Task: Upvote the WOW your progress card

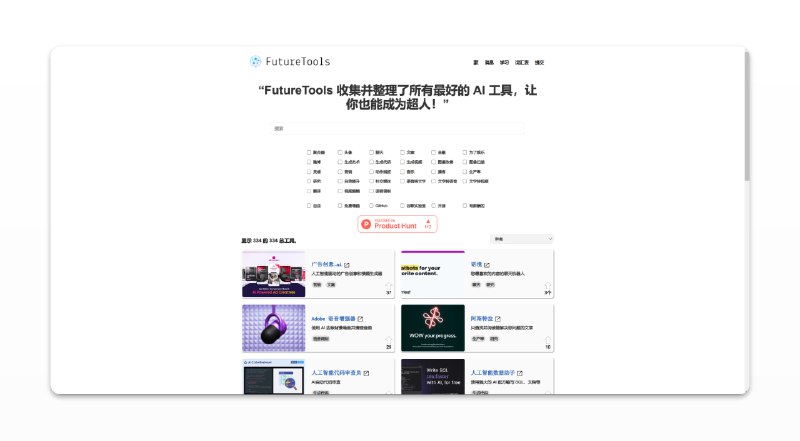Action: [548, 340]
